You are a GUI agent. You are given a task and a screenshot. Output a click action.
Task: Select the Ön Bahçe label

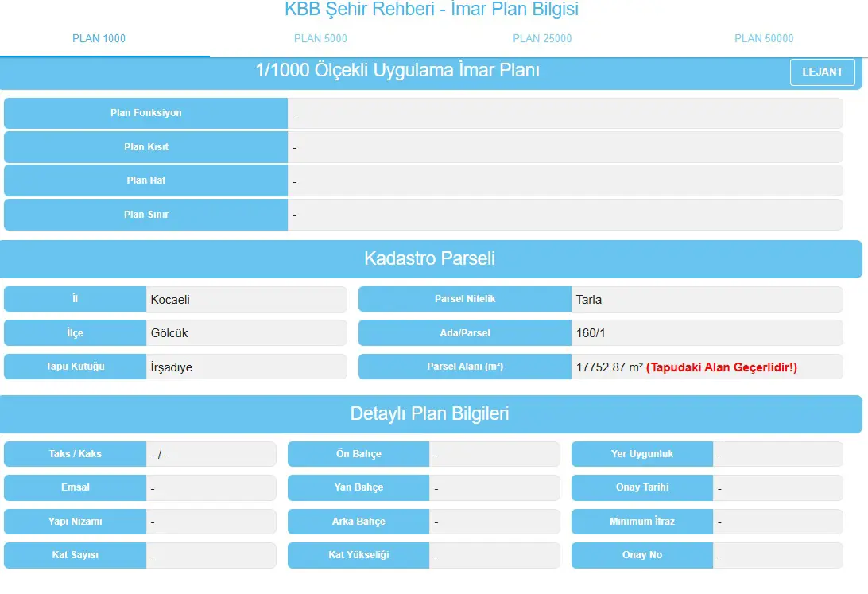pyautogui.click(x=358, y=454)
